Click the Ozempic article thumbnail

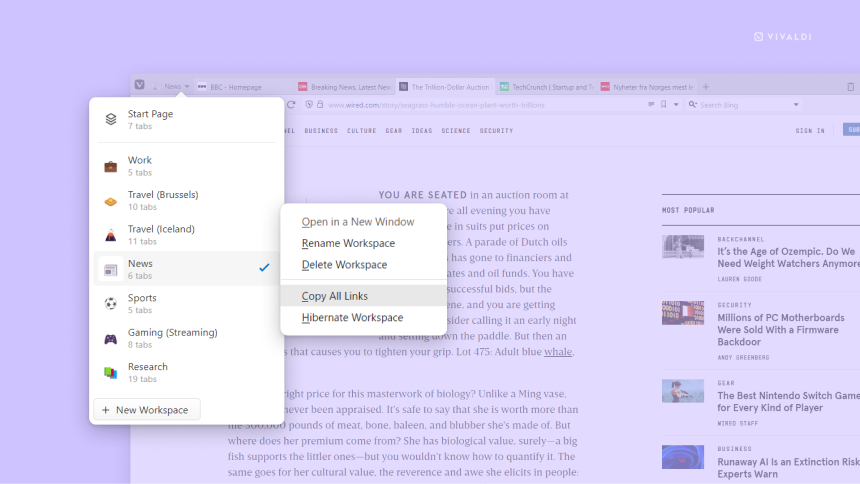[x=683, y=247]
